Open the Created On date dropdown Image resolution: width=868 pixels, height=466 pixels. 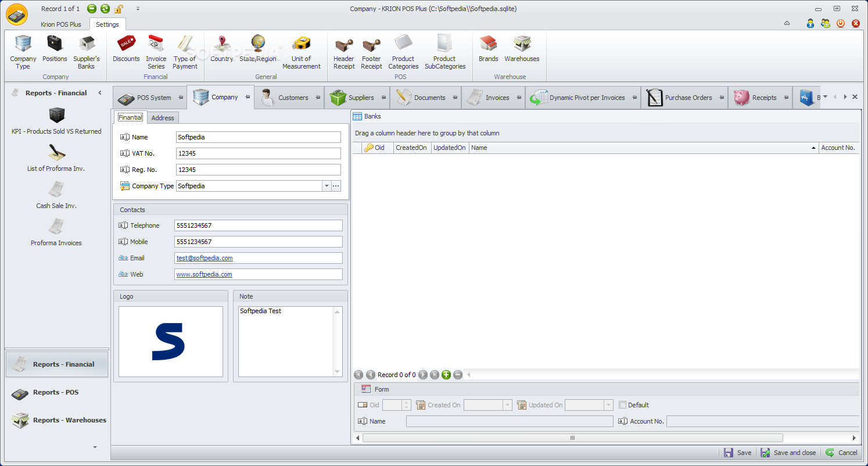[x=507, y=405]
